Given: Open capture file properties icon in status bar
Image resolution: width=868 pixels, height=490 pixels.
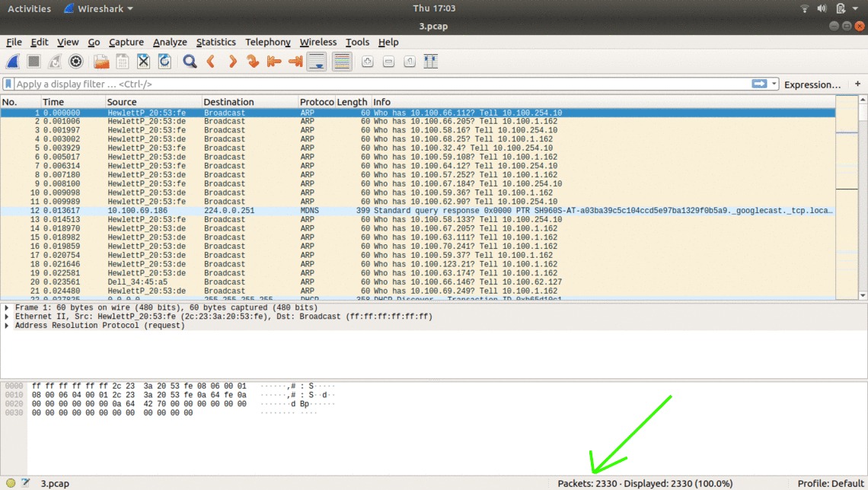Looking at the screenshot, I should click(x=25, y=483).
